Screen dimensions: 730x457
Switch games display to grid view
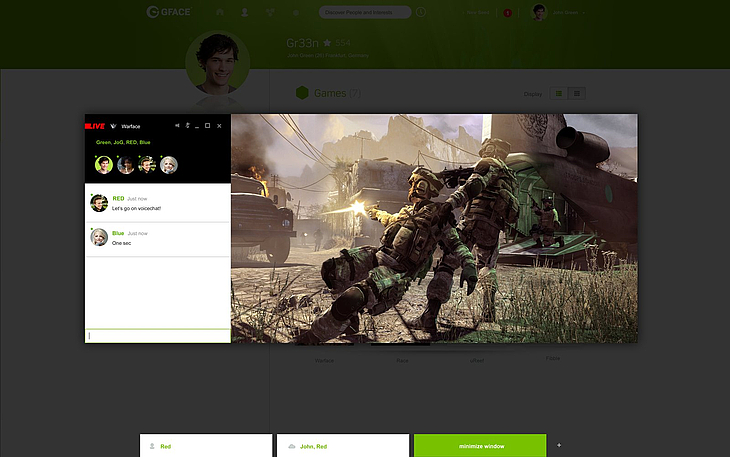point(576,94)
